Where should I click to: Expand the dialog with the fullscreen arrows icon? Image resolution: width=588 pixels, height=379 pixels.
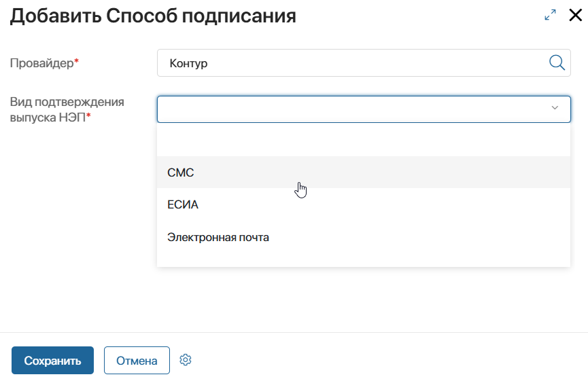pos(550,15)
